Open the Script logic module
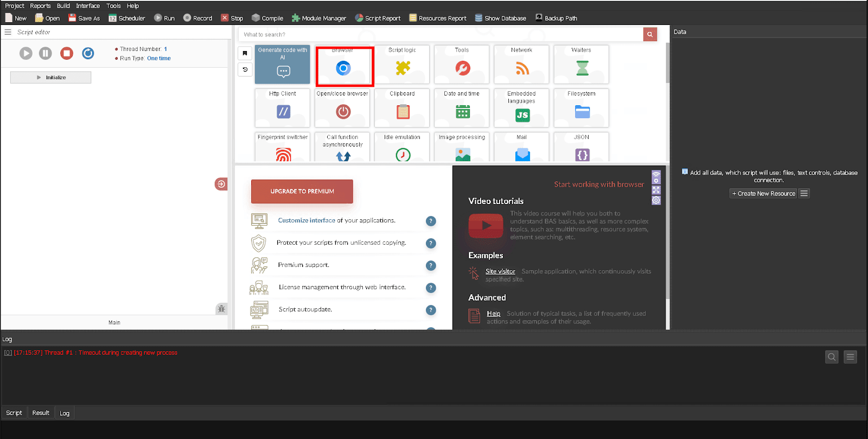Viewport: 868px width, 439px height. 402,65
